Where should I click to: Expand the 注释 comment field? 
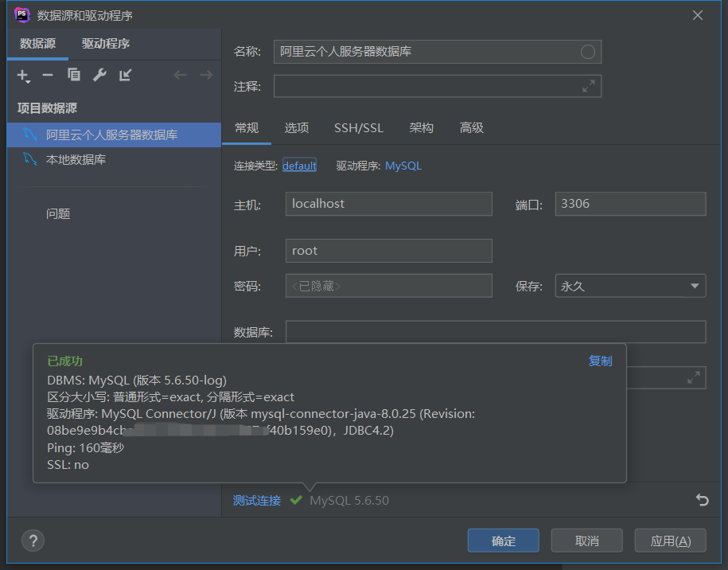(589, 86)
